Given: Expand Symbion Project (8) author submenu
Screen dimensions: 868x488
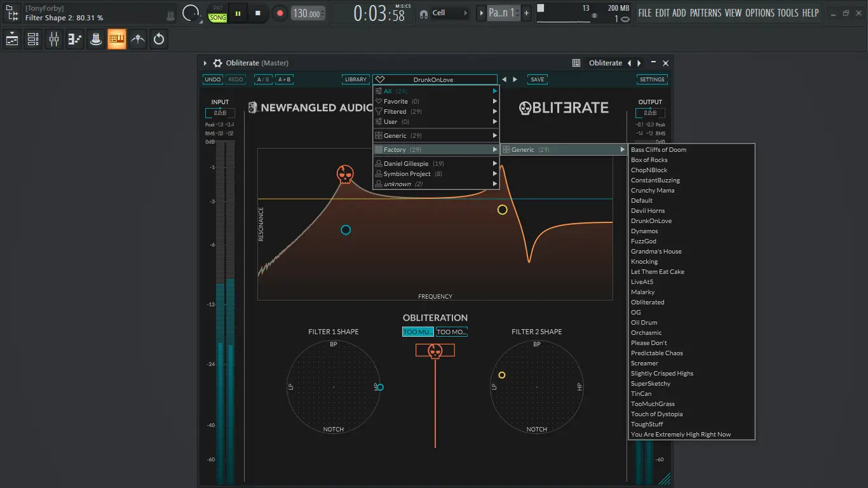Looking at the screenshot, I should click(x=436, y=173).
